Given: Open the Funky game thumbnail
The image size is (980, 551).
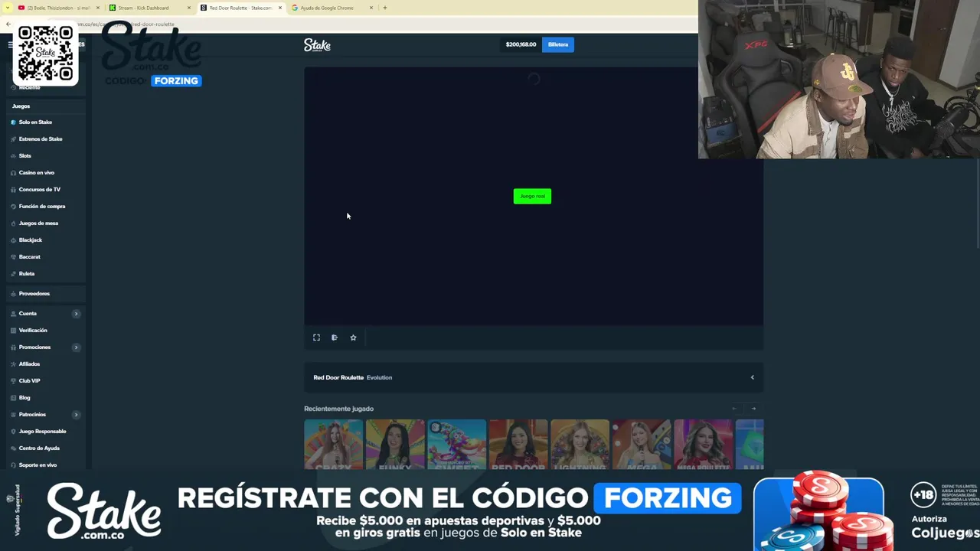Looking at the screenshot, I should [x=395, y=445].
